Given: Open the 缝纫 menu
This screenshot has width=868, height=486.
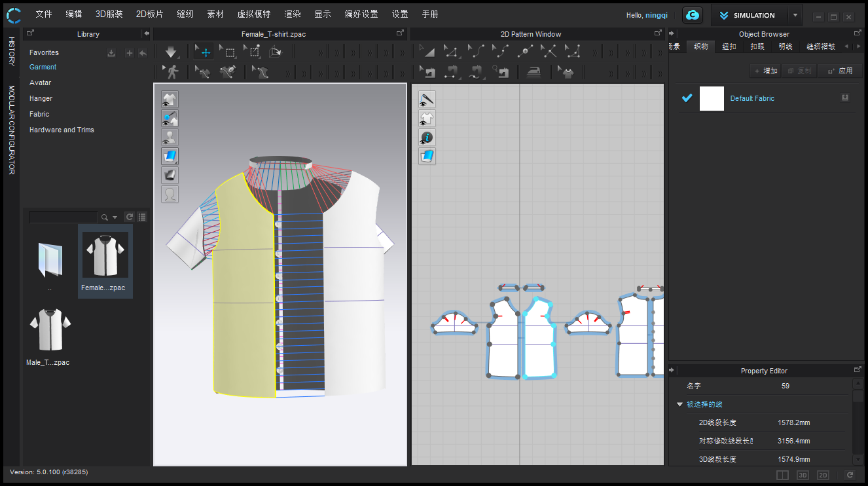Looking at the screenshot, I should pos(185,14).
